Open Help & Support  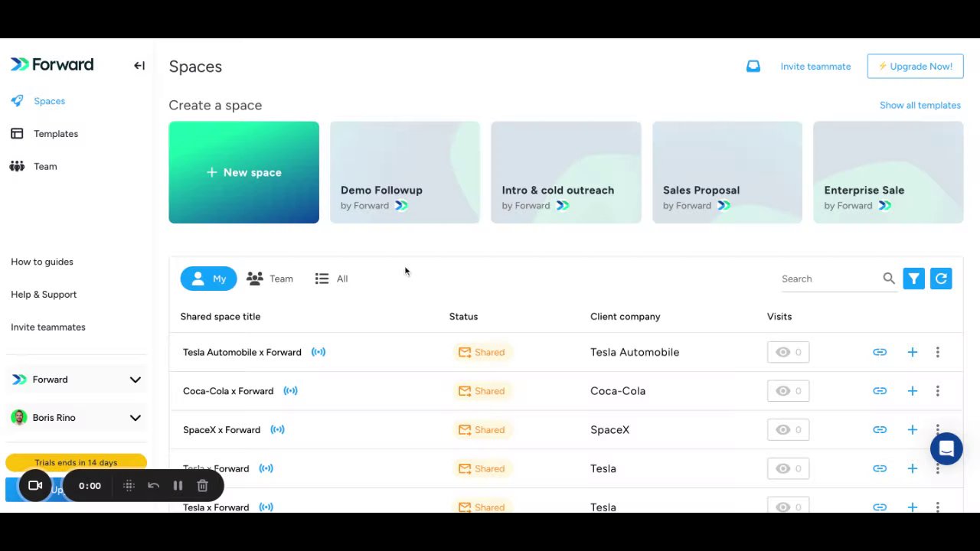(44, 295)
